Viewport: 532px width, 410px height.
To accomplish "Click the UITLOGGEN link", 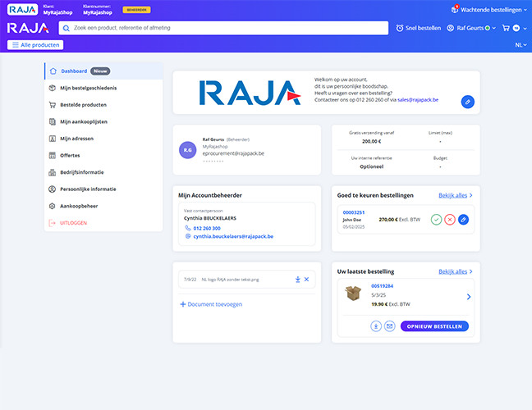I will [x=73, y=223].
